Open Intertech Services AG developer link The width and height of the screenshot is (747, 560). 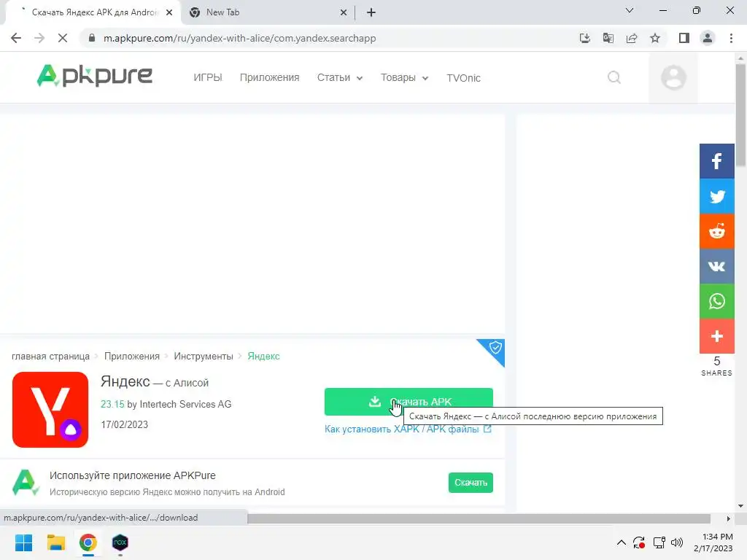[x=185, y=404]
